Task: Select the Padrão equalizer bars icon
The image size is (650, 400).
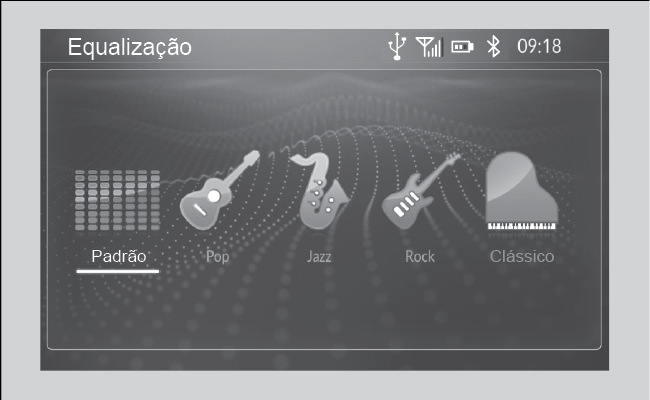Action: point(117,200)
